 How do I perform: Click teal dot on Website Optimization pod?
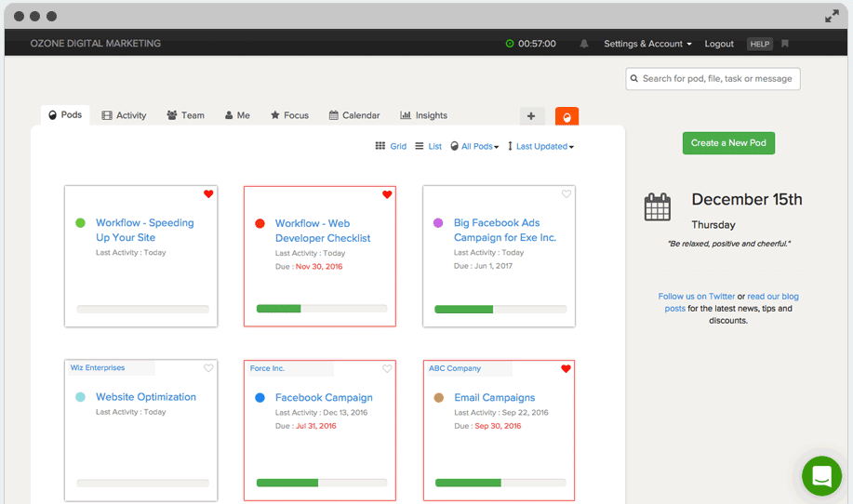pos(81,397)
